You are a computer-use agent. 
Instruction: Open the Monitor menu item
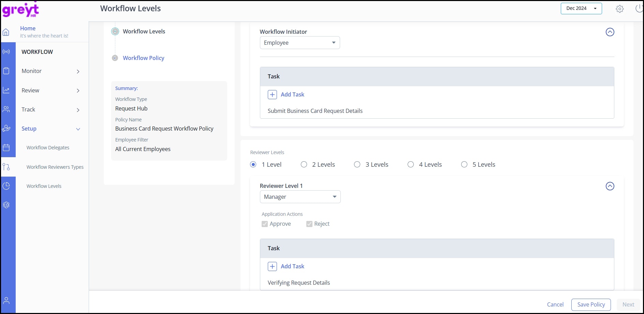[32, 71]
